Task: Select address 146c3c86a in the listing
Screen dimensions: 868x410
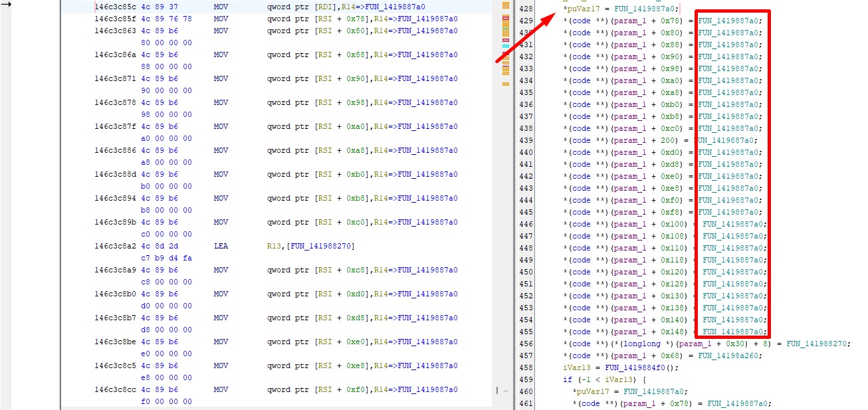Action: coord(115,54)
